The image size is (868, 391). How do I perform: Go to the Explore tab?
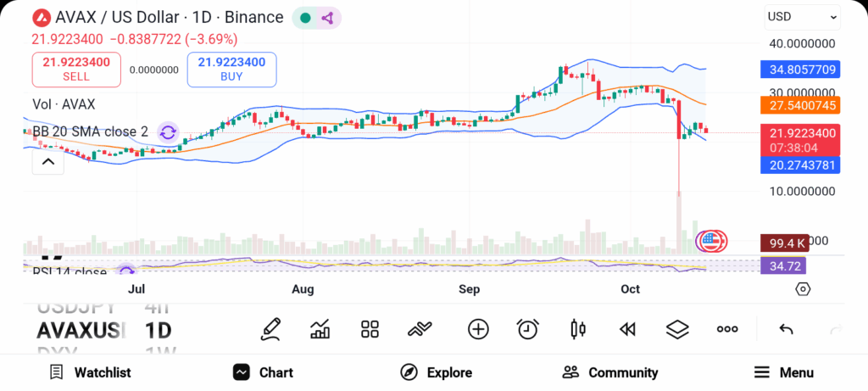point(437,372)
